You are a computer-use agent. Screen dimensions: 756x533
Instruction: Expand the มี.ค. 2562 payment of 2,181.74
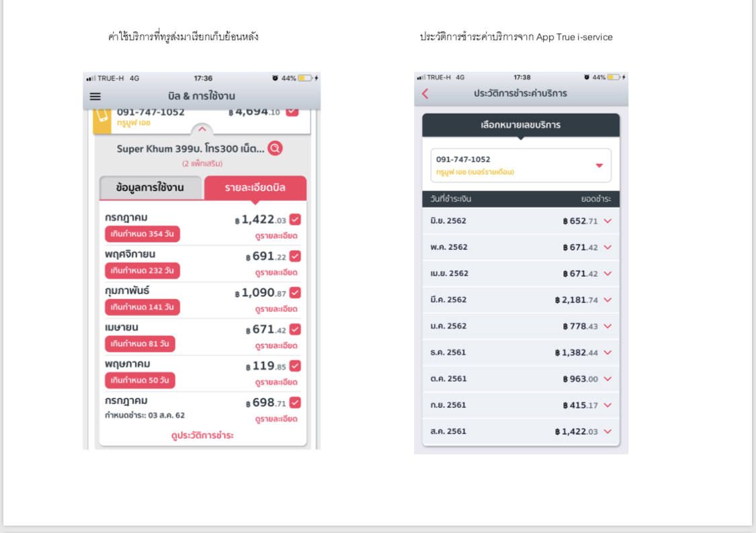tap(607, 300)
